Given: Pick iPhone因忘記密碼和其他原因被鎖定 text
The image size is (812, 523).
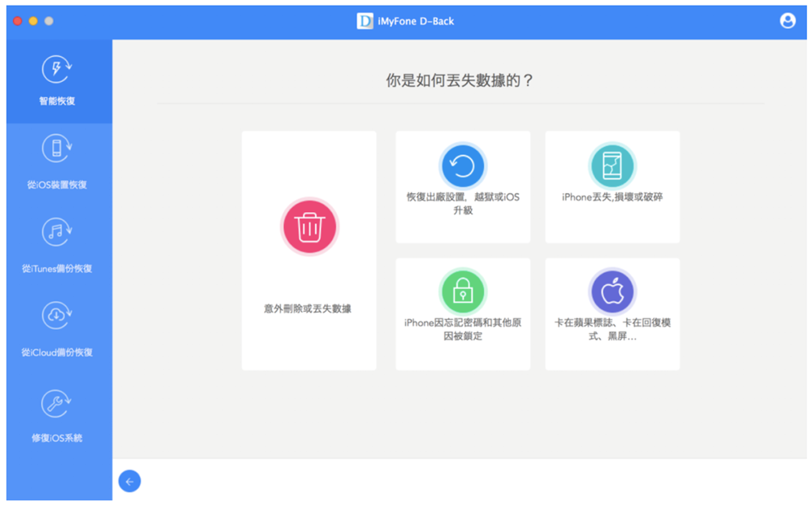Looking at the screenshot, I should click(463, 329).
